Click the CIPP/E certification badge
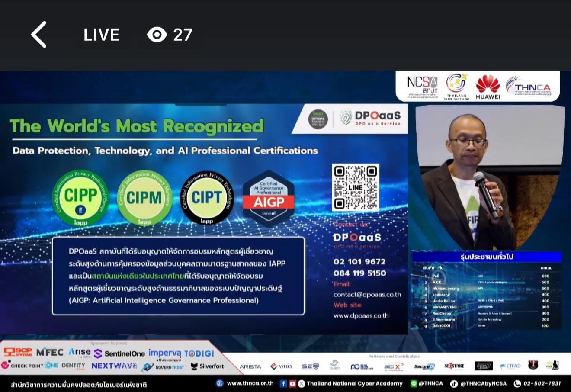Image resolution: width=571 pixels, height=392 pixels. point(81,198)
